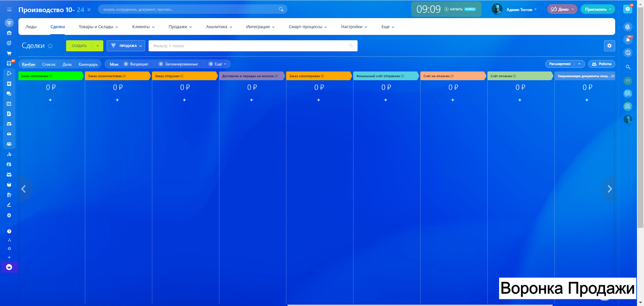Screen dimensions: 644x306
Task: Open the TT user avatar chat
Action: click(x=628, y=81)
